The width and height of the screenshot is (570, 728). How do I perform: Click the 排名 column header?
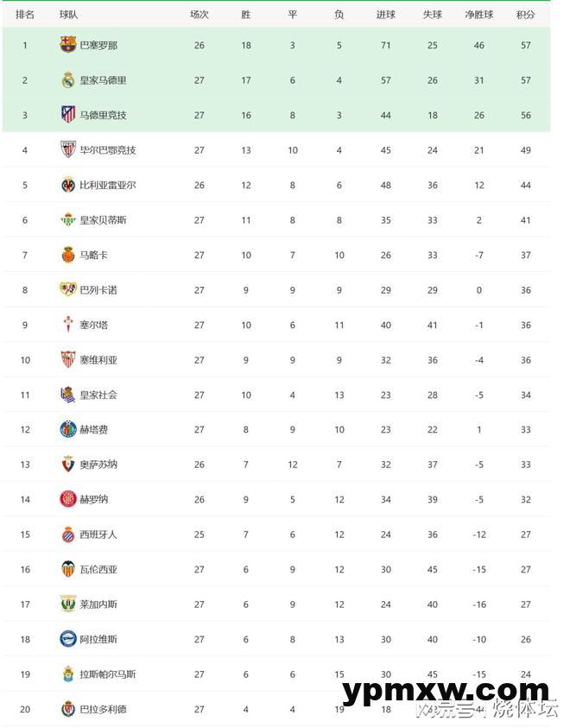coord(25,15)
